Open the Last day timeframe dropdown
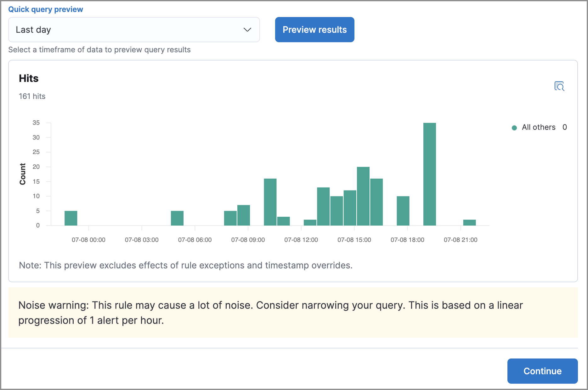Viewport: 588px width, 390px height. point(134,30)
